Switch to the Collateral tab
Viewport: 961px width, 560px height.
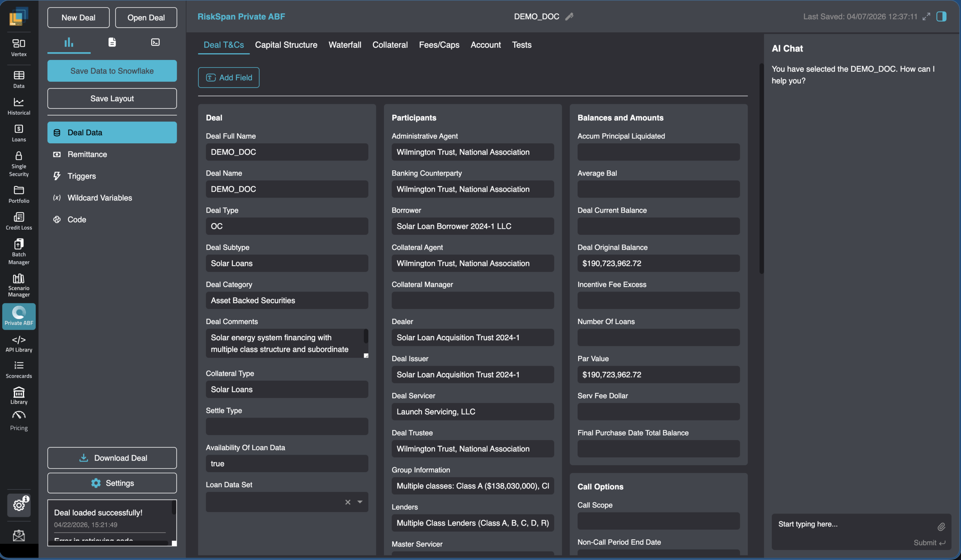pos(390,45)
